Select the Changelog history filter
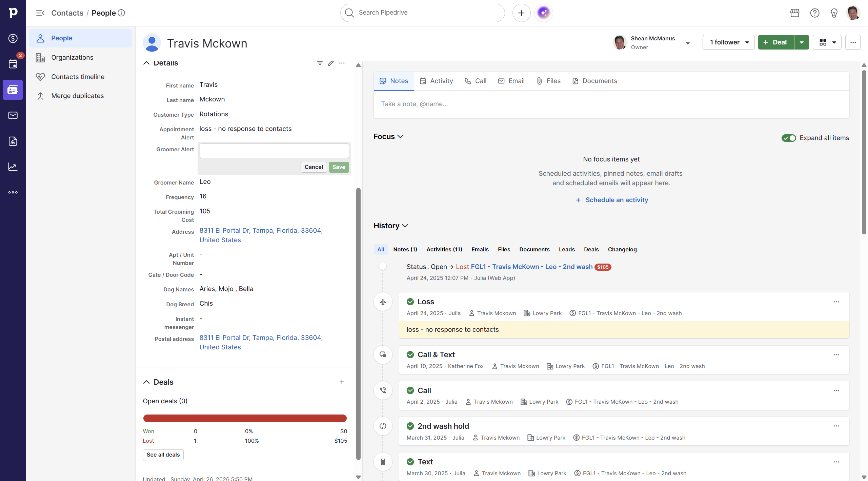Image resolution: width=868 pixels, height=481 pixels. pyautogui.click(x=622, y=249)
